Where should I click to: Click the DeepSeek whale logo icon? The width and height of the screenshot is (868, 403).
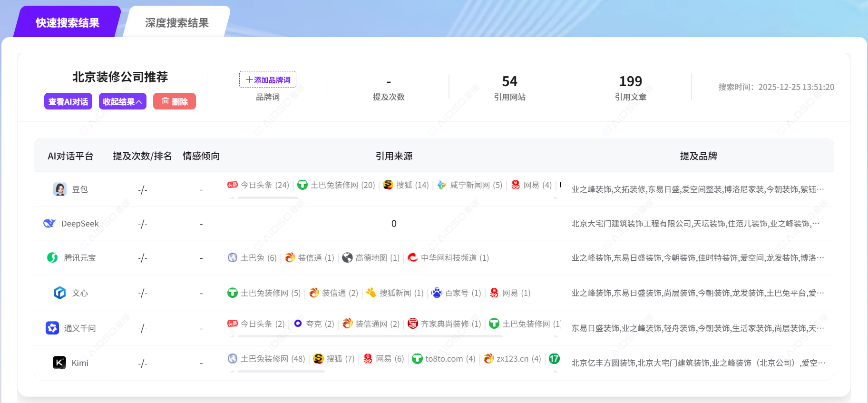[49, 223]
